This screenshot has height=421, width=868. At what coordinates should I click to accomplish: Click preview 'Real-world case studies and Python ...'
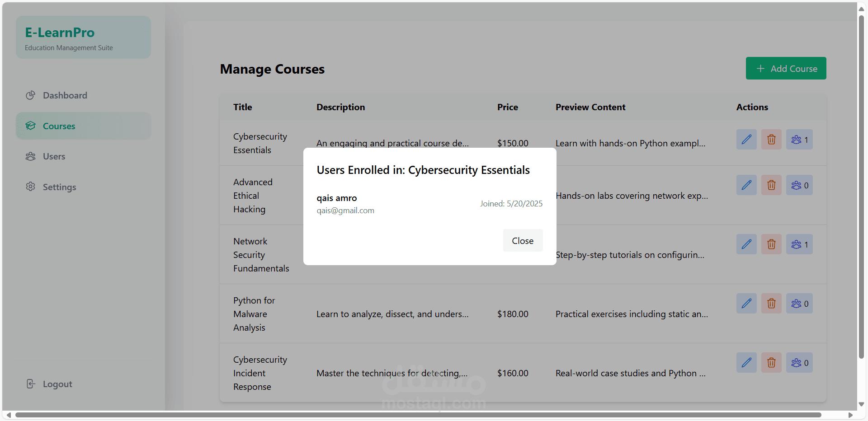[631, 373]
